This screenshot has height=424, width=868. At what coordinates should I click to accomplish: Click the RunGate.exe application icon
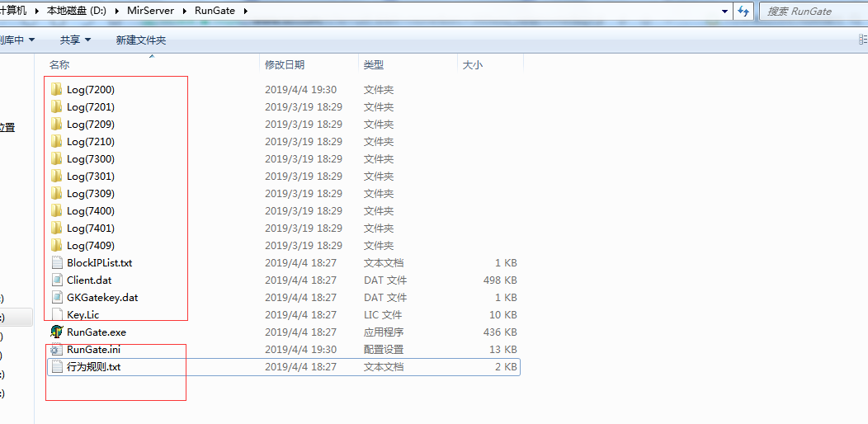(56, 332)
